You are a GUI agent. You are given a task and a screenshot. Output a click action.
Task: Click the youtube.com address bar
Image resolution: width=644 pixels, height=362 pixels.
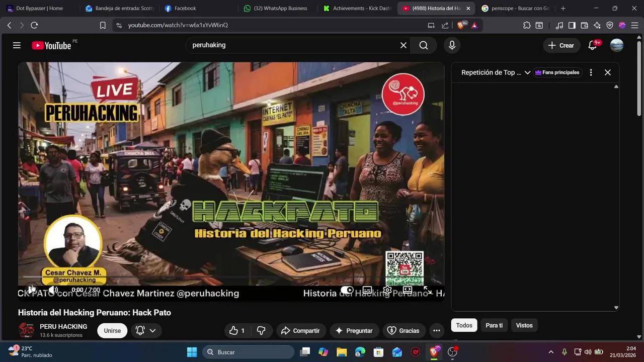pyautogui.click(x=272, y=25)
